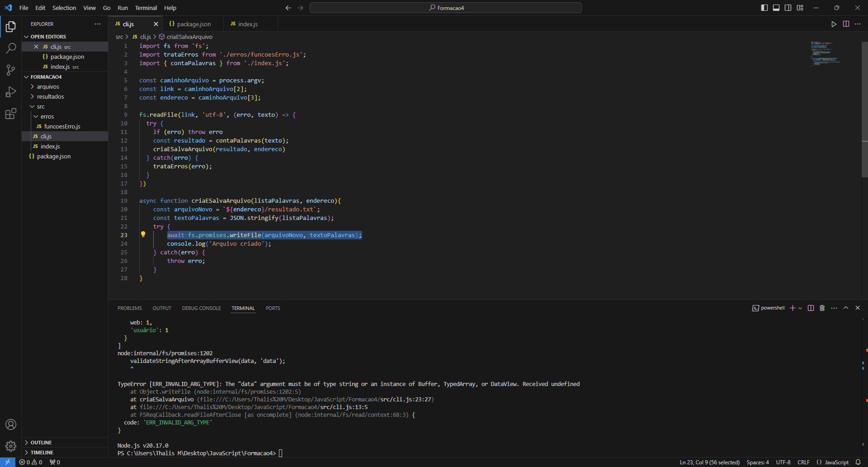The image size is (868, 467).
Task: Click Ln 23, Col 9 go-to-line item
Action: point(710,462)
